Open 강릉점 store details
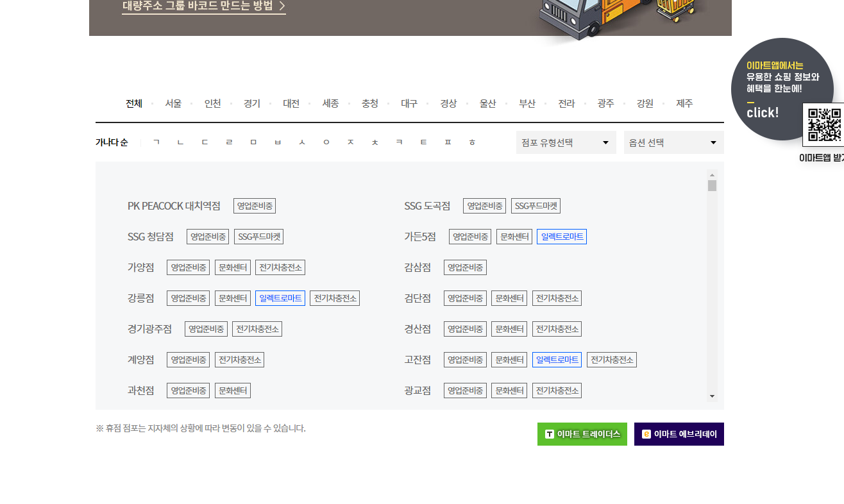Screen dimensions: 844x504 click(x=141, y=298)
